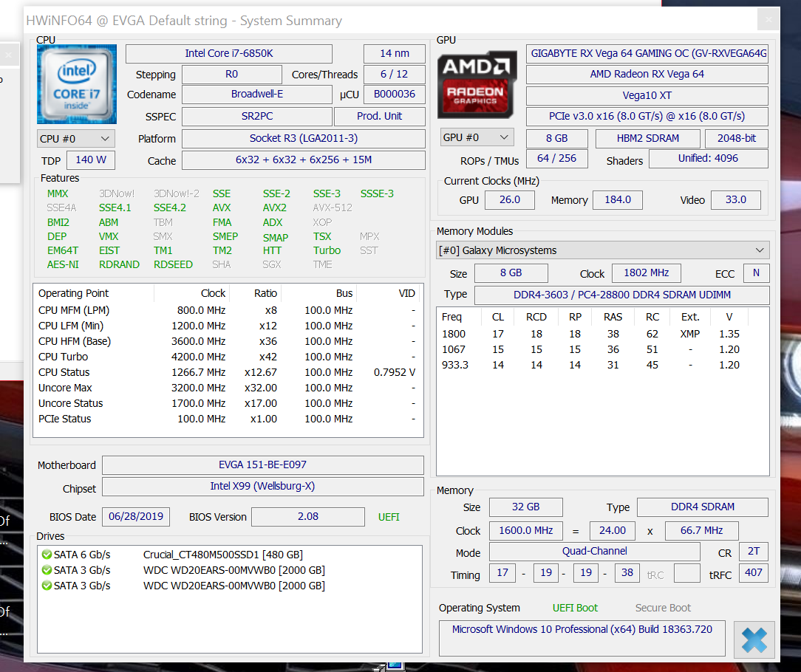Select the CPU MFM (LPM) operating point row
The image size is (801, 672).
point(228,310)
